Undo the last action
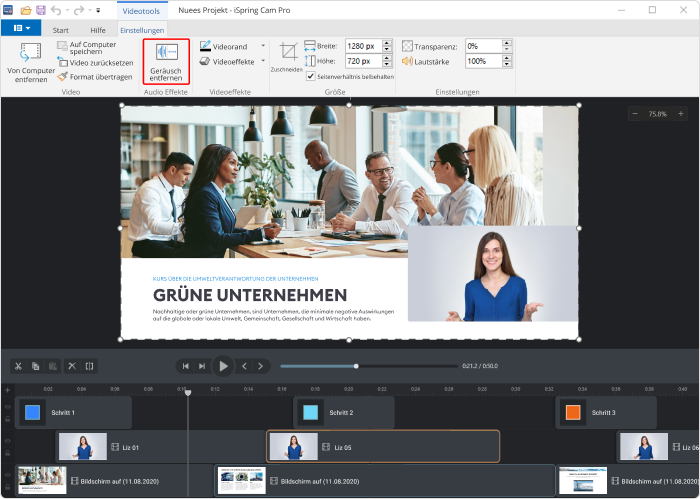The width and height of the screenshot is (700, 499). click(x=56, y=10)
